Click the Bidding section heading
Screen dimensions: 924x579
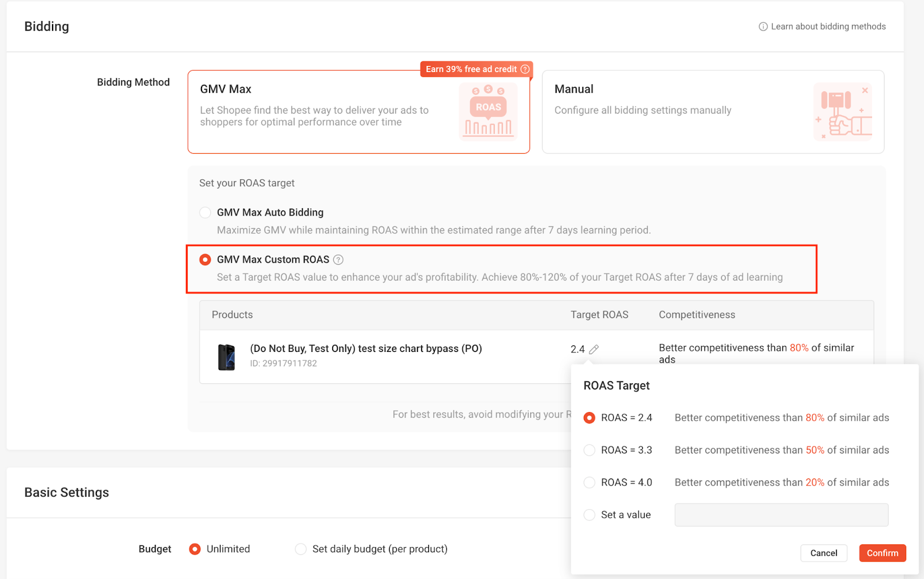[47, 27]
